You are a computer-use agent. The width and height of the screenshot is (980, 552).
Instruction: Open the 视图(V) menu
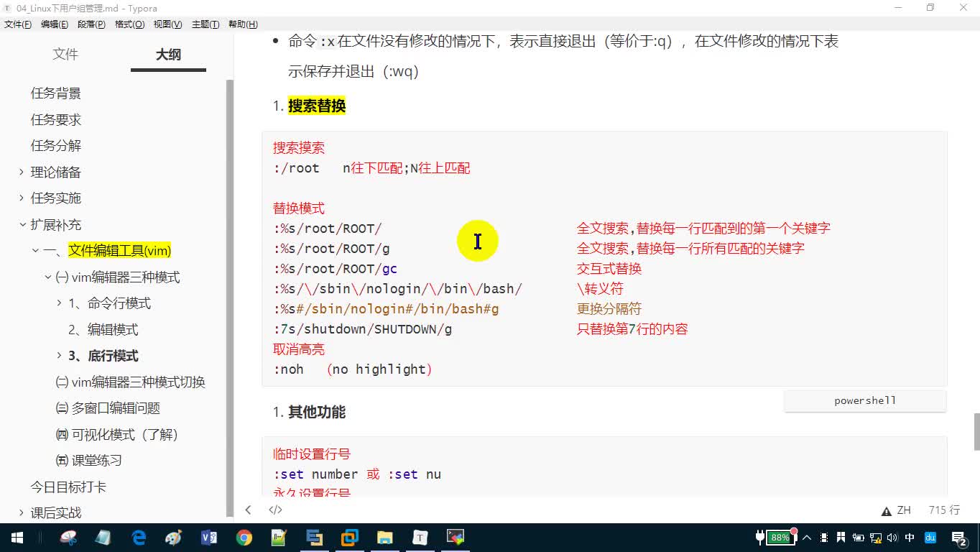coord(167,24)
